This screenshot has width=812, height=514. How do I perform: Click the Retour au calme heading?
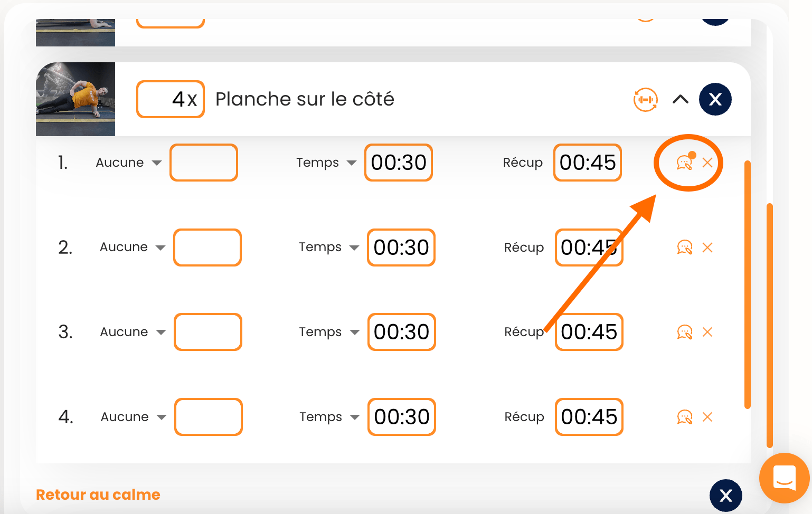(x=98, y=494)
